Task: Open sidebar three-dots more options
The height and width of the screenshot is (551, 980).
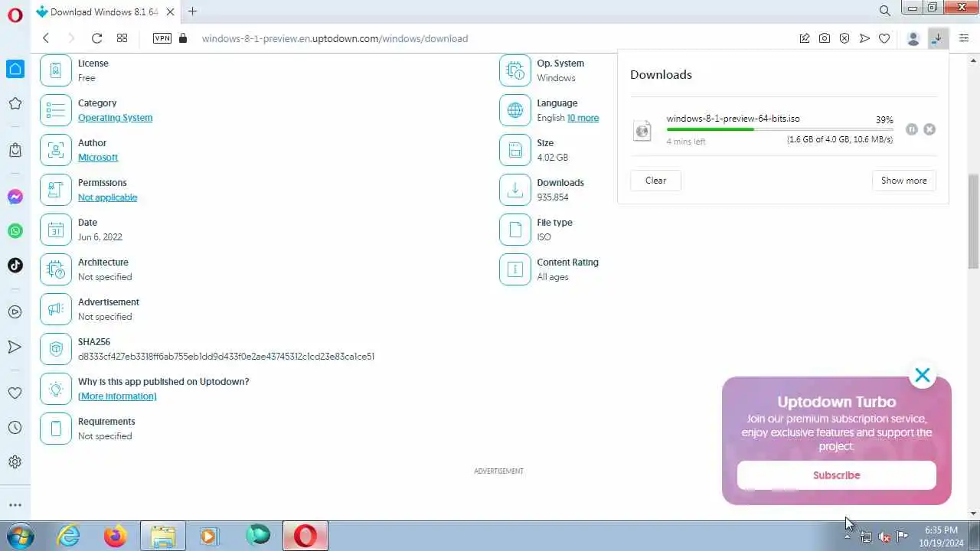Action: (15, 505)
